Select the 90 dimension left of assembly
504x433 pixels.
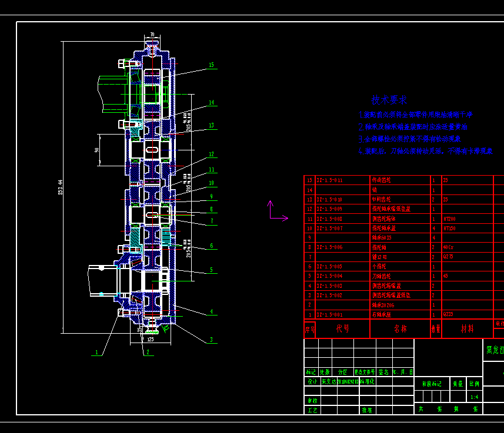tap(97, 150)
